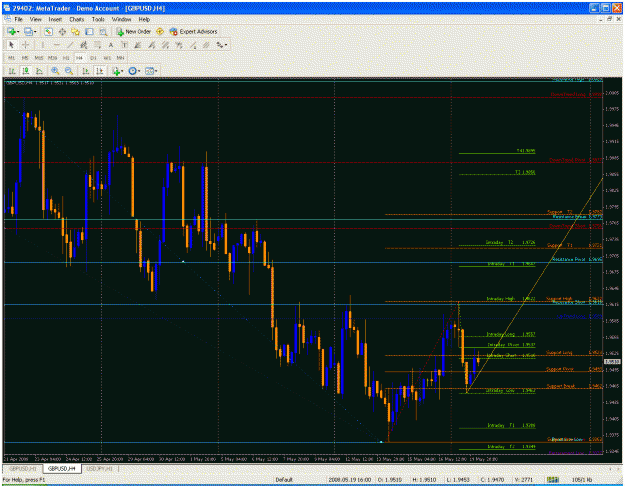Toggle the Terminal window
625x486 pixels.
[89, 31]
